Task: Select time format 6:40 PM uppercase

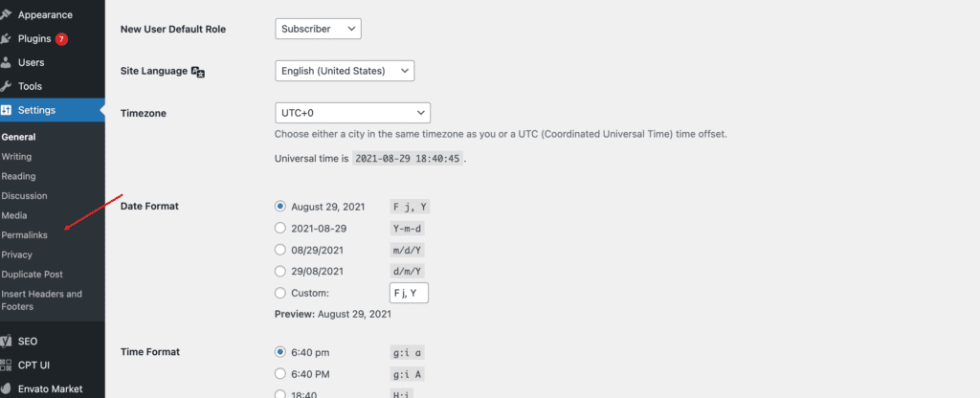Action: (280, 374)
